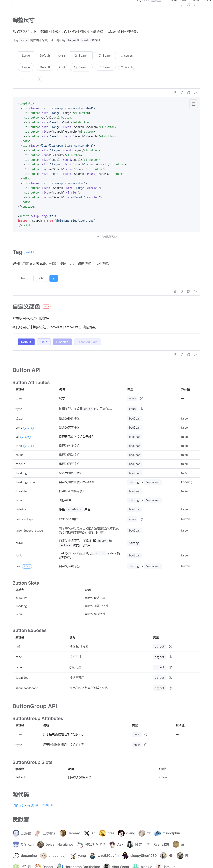Click the large circle search icon button
The image size is (213, 868).
(22, 79)
